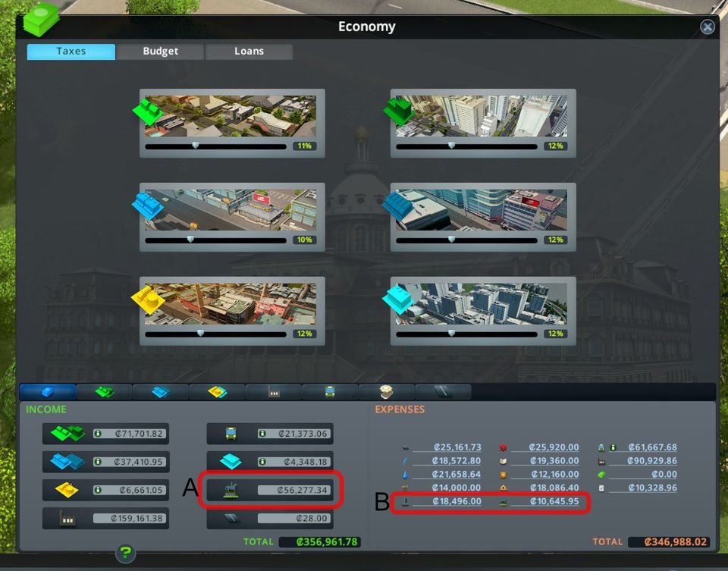This screenshot has width=728, height=571.
Task: Click the info icon beside ₡71,701.82 residential income
Action: tap(98, 434)
